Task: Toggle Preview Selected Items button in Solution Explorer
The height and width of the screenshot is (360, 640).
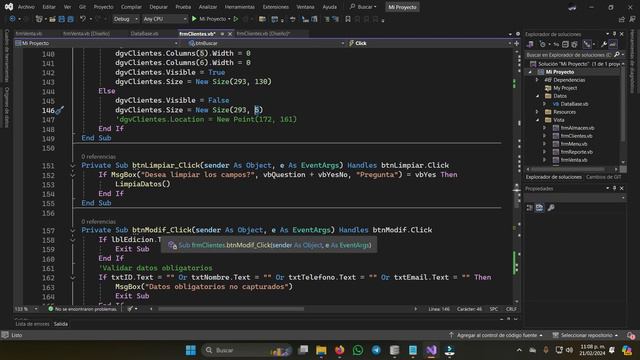Action: tap(613, 44)
